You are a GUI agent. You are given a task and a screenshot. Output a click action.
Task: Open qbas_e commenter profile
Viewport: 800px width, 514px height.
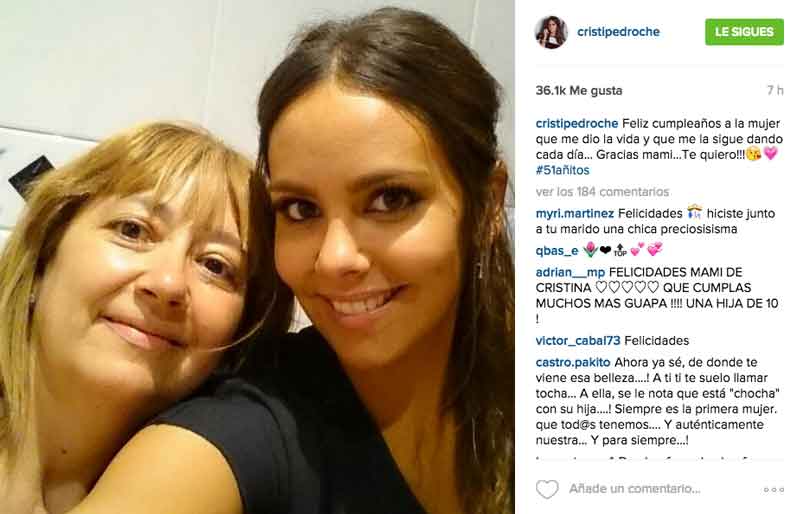557,251
